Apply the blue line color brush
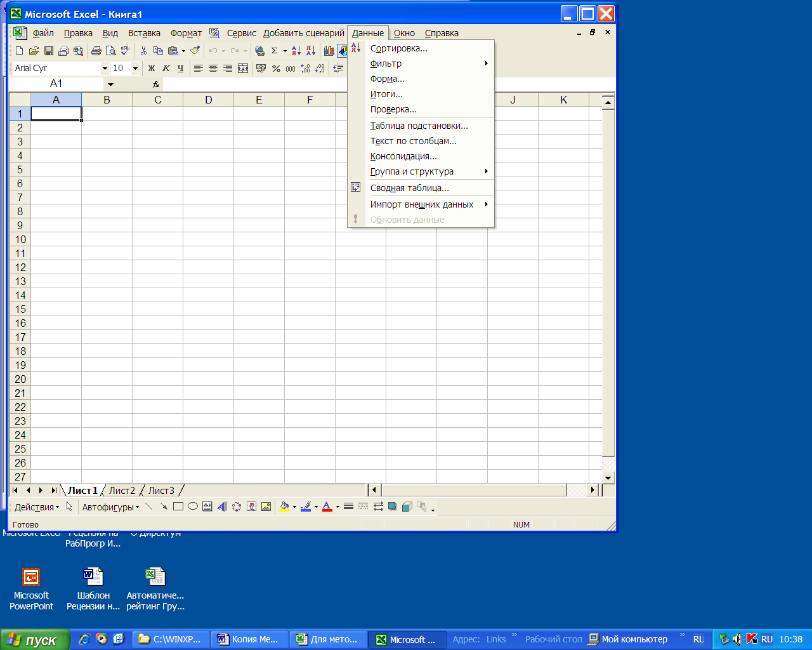The width and height of the screenshot is (812, 650). pyautogui.click(x=306, y=507)
